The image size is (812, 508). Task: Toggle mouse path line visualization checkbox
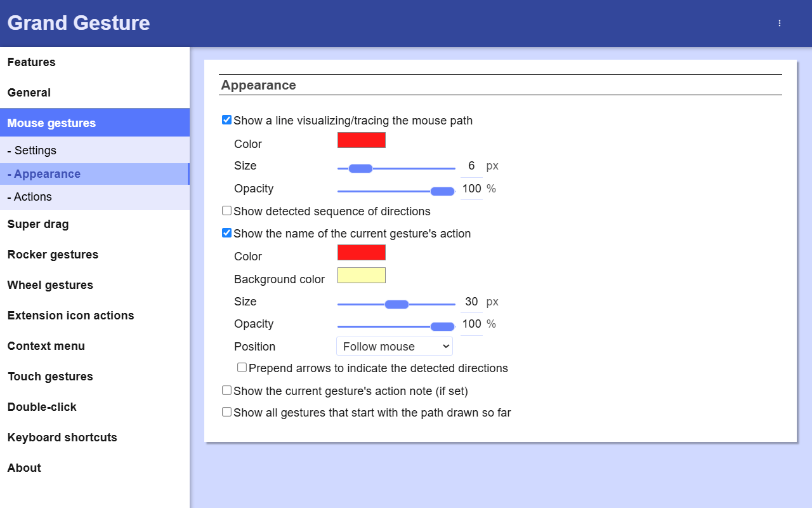[x=226, y=120]
